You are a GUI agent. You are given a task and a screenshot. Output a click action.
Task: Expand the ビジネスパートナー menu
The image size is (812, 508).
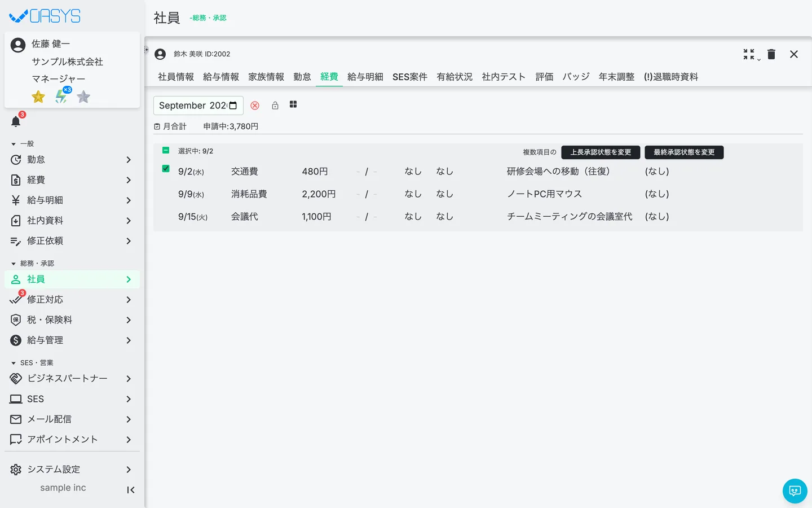click(72, 379)
